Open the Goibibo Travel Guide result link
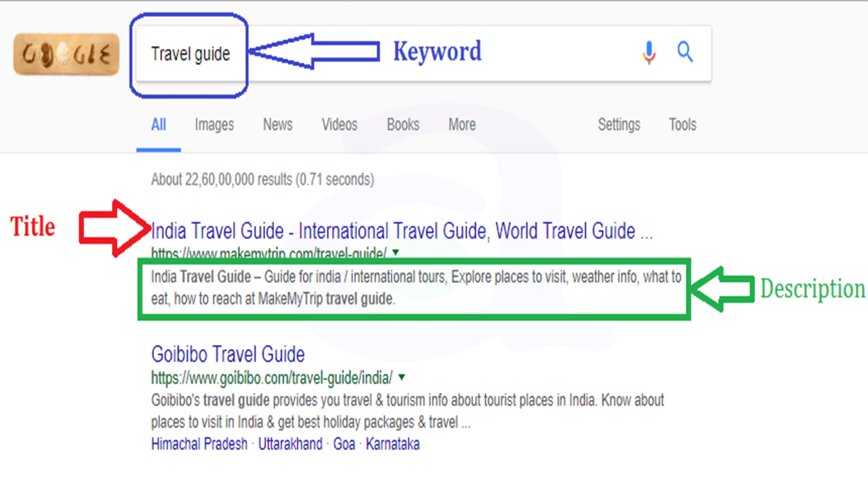 (227, 354)
